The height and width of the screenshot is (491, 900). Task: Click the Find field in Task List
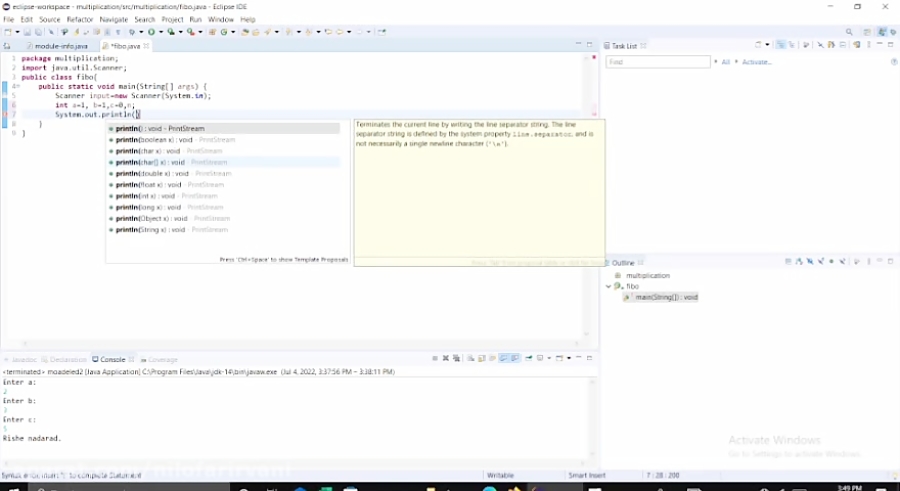656,62
